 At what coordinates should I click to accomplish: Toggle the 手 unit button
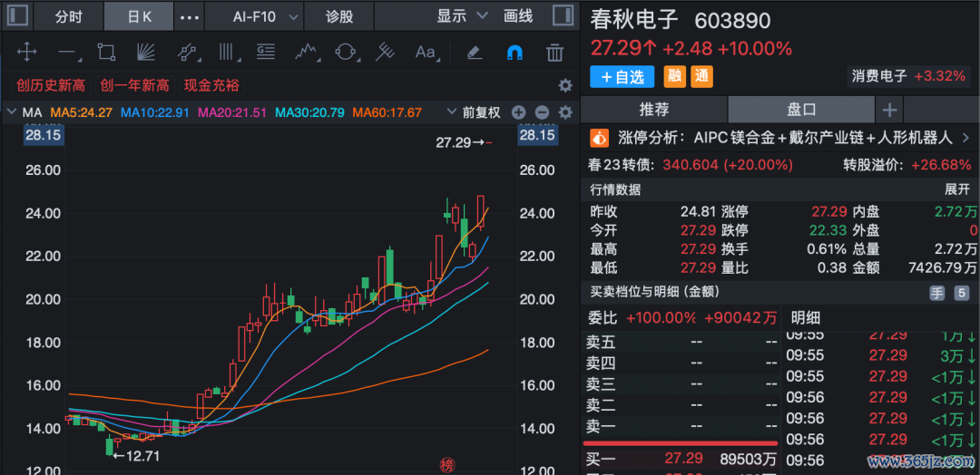[936, 292]
